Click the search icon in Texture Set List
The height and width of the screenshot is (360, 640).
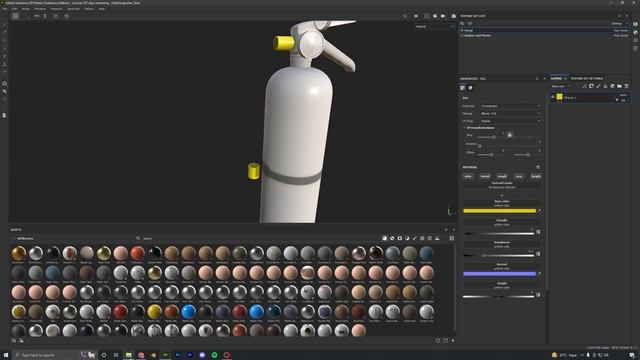point(462,24)
